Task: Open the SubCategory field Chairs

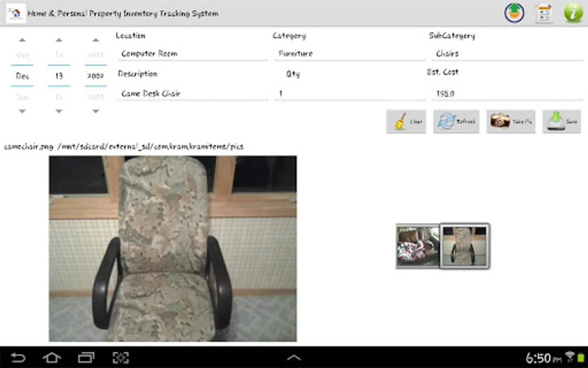Action: coord(507,54)
